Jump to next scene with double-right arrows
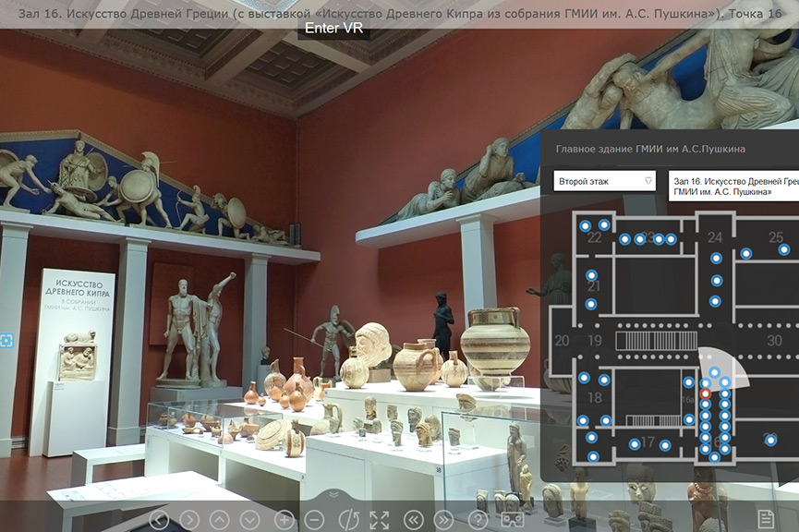The image size is (799, 532). [444, 520]
